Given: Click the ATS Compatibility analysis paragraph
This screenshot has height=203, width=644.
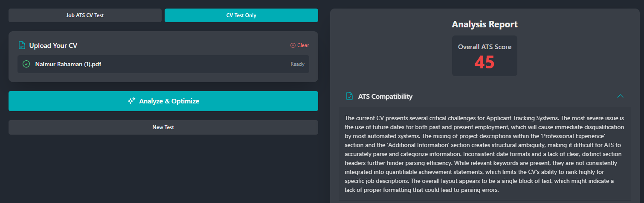Looking at the screenshot, I should coord(484,154).
